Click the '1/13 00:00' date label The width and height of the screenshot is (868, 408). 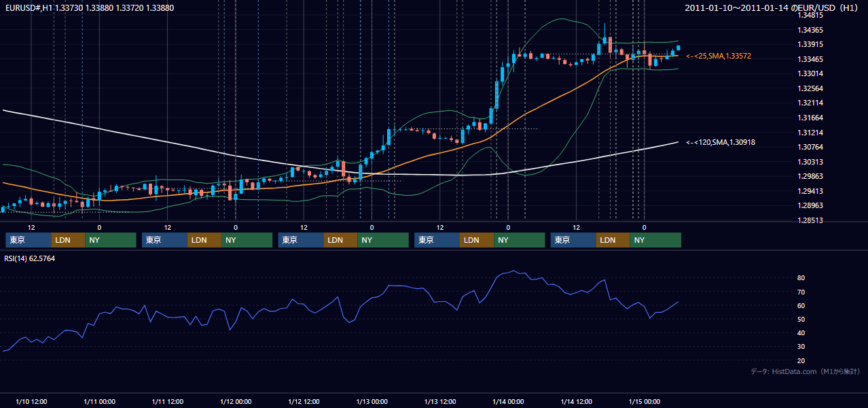372,401
